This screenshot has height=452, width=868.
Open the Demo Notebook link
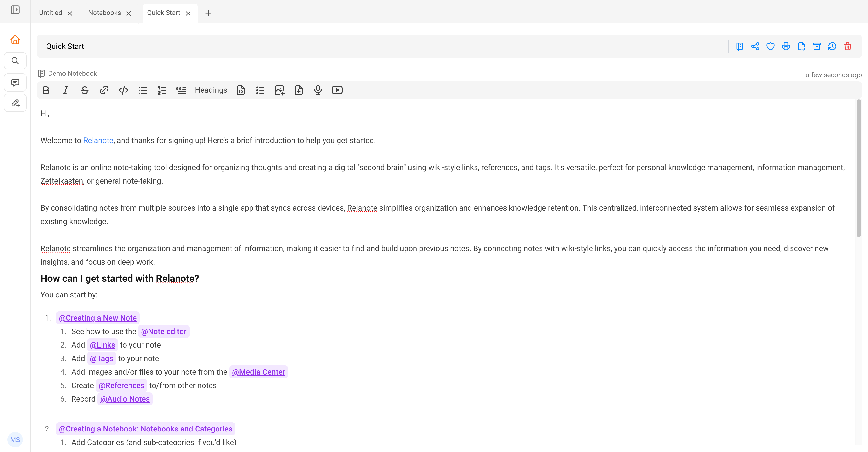(72, 74)
